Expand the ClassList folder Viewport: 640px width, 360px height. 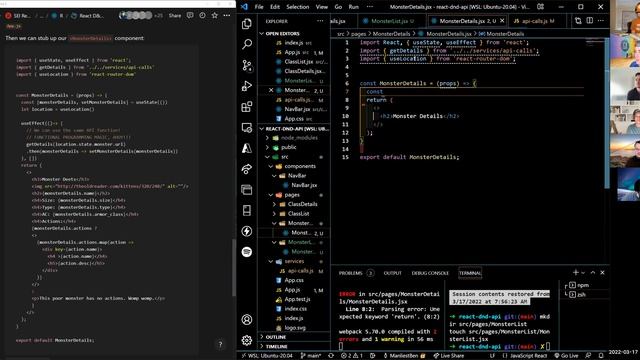coord(297,214)
